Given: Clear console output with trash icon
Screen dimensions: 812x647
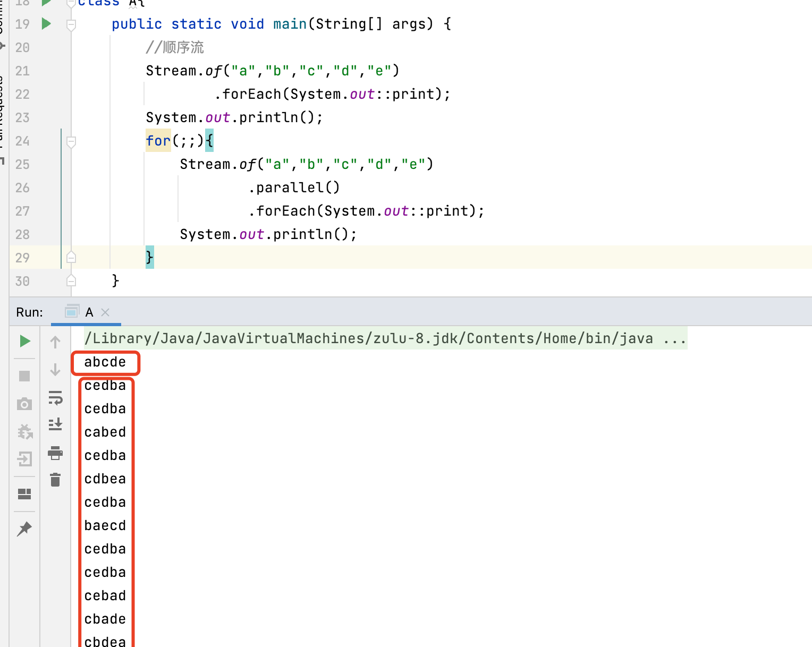Looking at the screenshot, I should 55,480.
